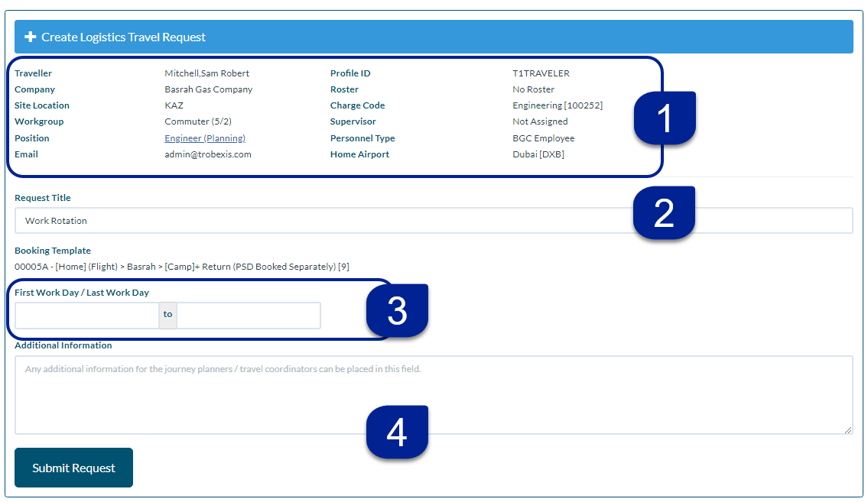Click the Supervisor Not Assigned value
The width and height of the screenshot is (868, 502).
click(540, 121)
